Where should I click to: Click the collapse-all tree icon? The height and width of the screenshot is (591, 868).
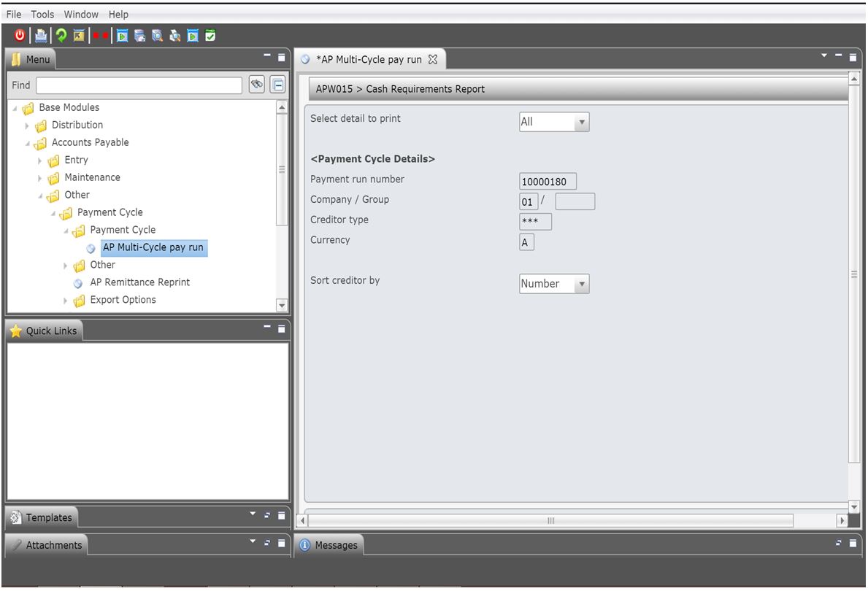[278, 85]
